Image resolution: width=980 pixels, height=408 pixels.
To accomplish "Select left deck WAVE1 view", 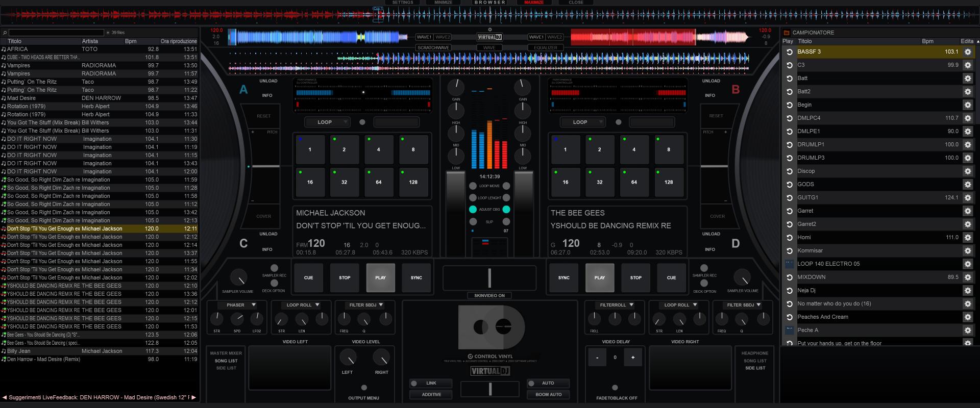I will 424,37.
